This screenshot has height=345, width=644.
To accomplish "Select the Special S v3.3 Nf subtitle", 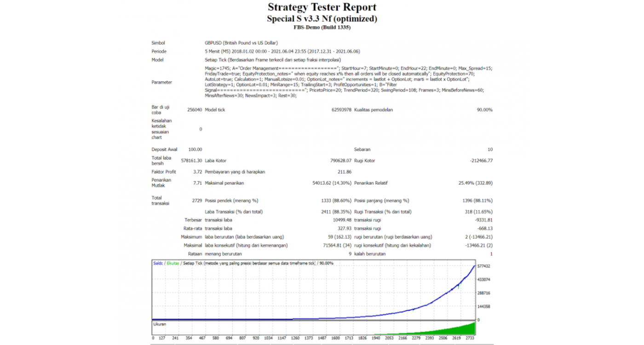I will (x=322, y=19).
